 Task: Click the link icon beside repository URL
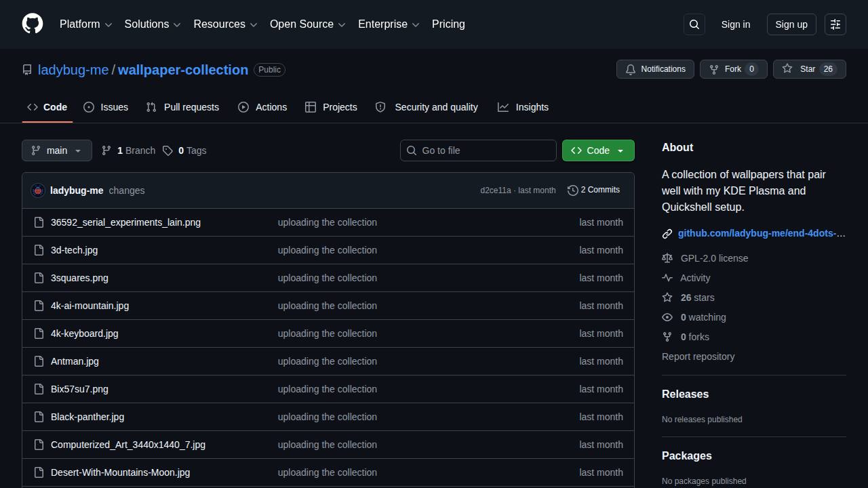point(667,233)
